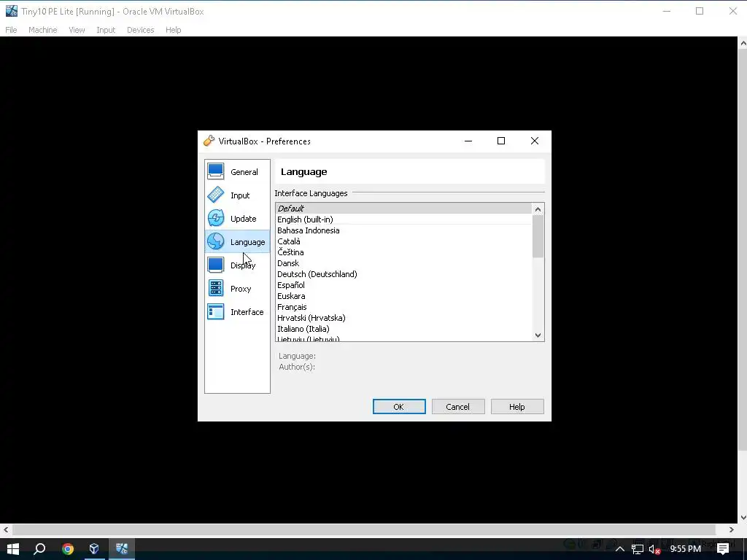This screenshot has width=747, height=560.
Task: Click the VirtualBox VM window title icon
Action: tap(11, 11)
